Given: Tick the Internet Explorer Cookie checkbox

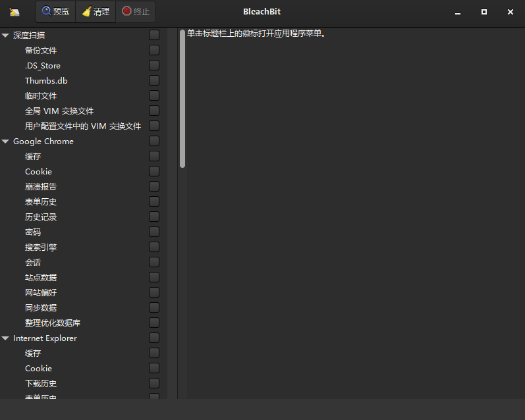Looking at the screenshot, I should point(154,368).
